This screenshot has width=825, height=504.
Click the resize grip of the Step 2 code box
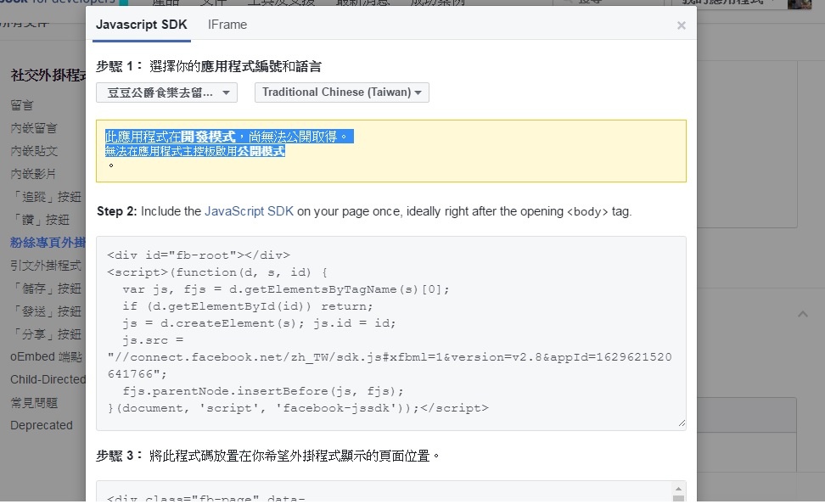click(682, 423)
